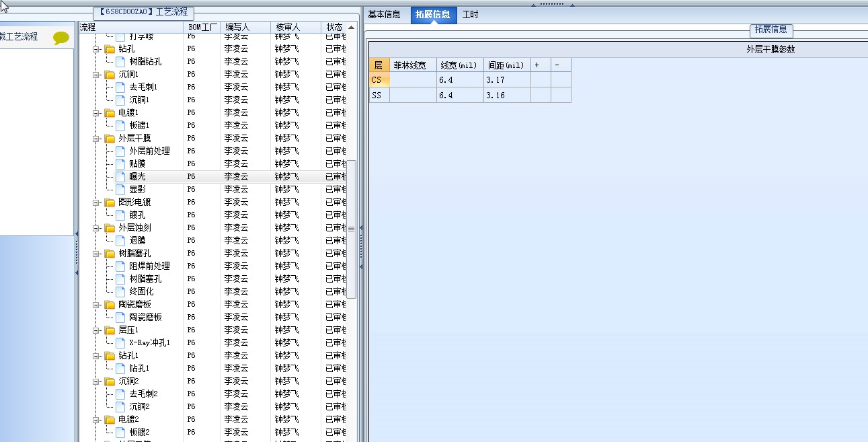This screenshot has width=868, height=442.
Task: Select the 显影 document icon
Action: click(120, 190)
